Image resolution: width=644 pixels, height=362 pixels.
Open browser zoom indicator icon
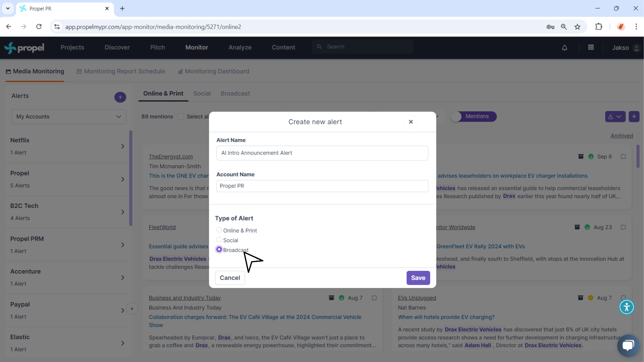[564, 27]
